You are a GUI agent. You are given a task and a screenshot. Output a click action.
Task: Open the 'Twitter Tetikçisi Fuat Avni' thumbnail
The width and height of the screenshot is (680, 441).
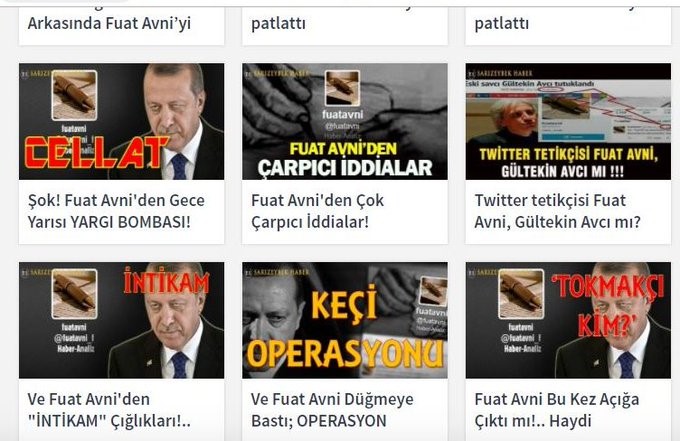[568, 121]
